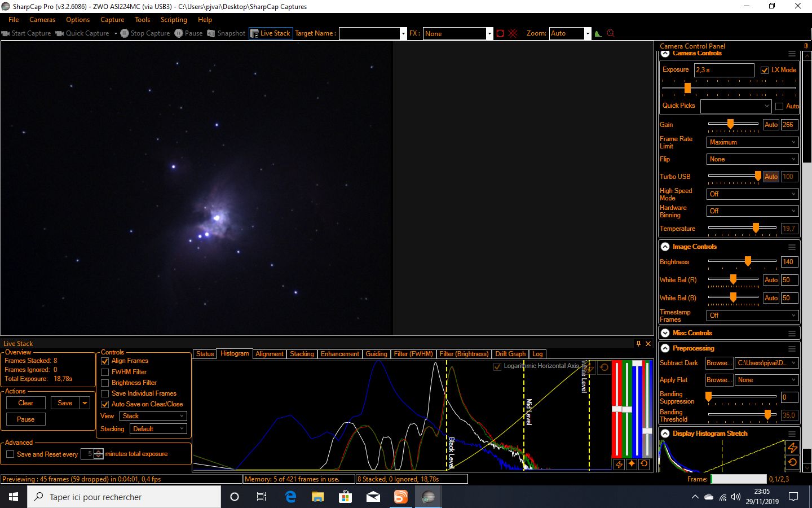812x508 pixels.
Task: Click the Gain slider handle
Action: [x=730, y=124]
